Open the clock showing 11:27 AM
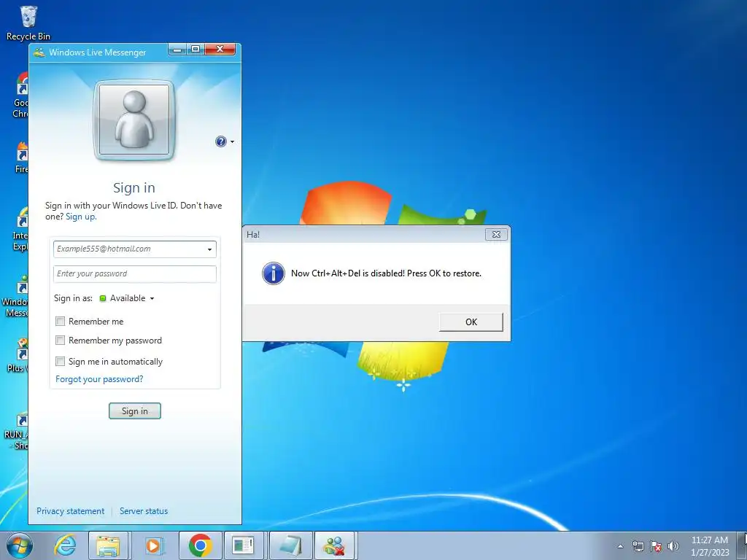The height and width of the screenshot is (560, 747). [x=709, y=546]
